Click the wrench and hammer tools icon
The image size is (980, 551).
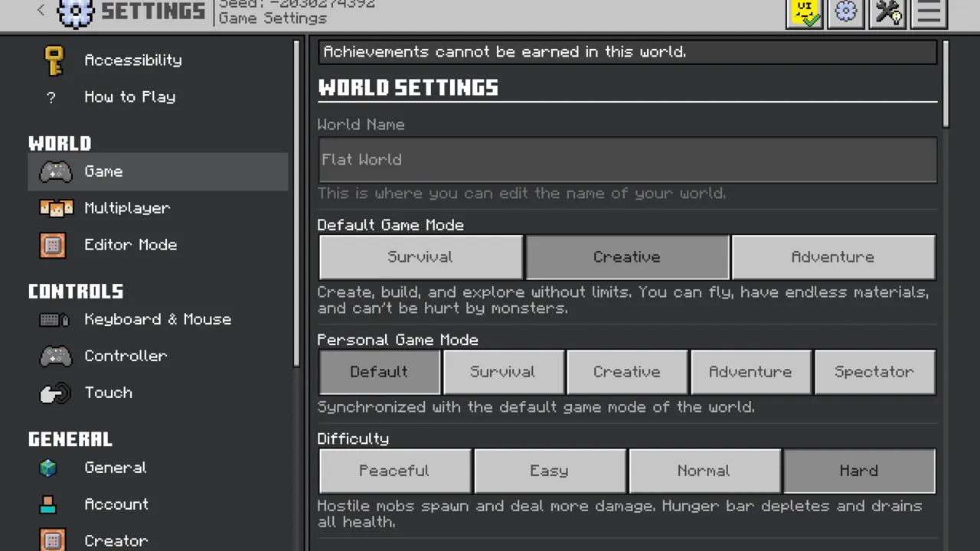tap(888, 12)
